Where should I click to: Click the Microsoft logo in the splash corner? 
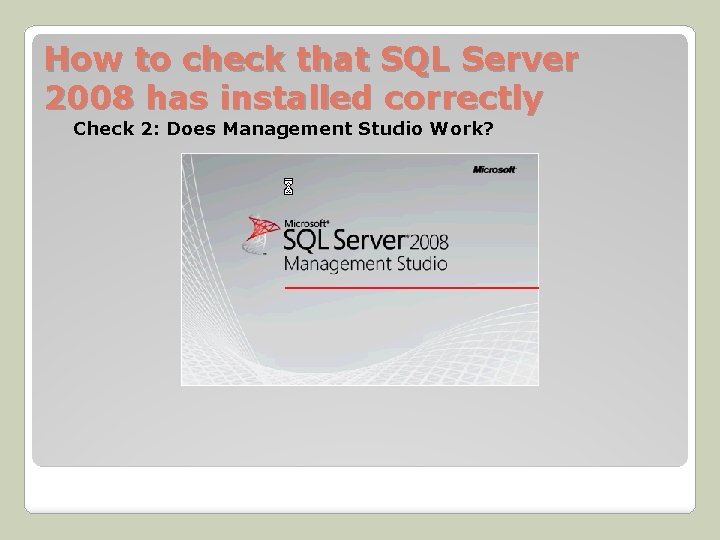click(x=495, y=170)
